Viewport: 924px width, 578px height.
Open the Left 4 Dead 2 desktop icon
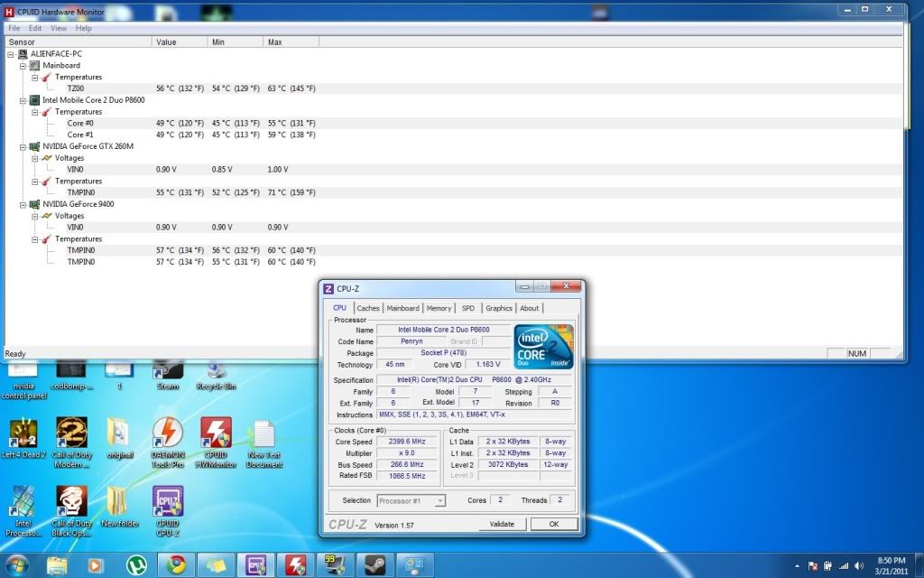pyautogui.click(x=23, y=439)
